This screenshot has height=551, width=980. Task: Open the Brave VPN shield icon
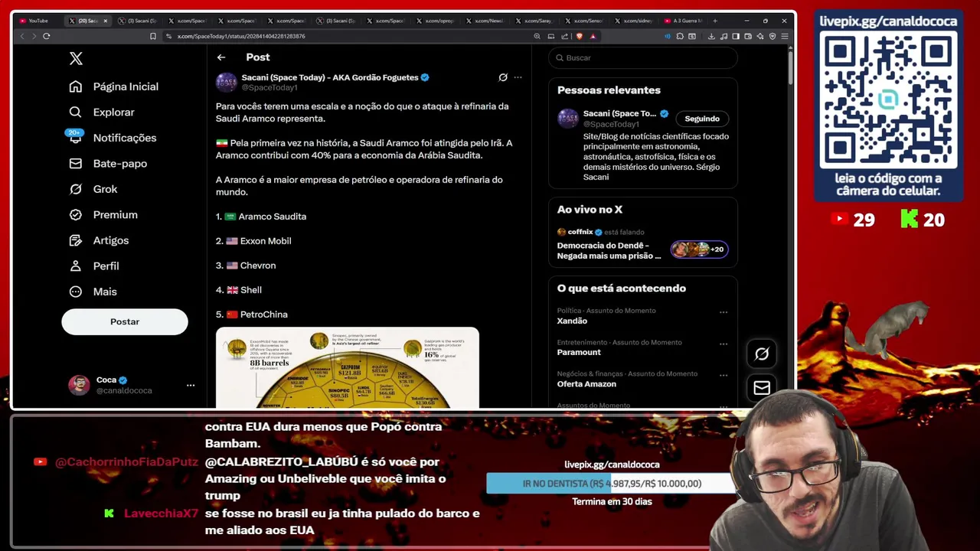coord(773,36)
